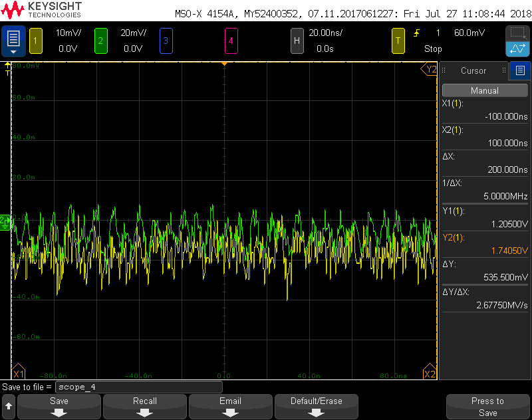Viewport: 532px width, 420px height.
Task: Expand the Recall softkey menu
Action: pos(145,406)
